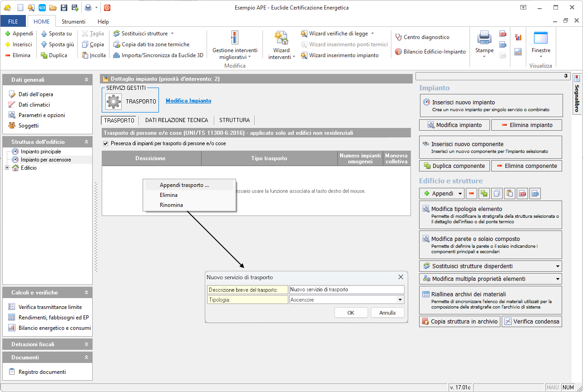The width and height of the screenshot is (583, 392).
Task: Click the Gestione interventi migliorativi icon
Action: click(x=234, y=38)
